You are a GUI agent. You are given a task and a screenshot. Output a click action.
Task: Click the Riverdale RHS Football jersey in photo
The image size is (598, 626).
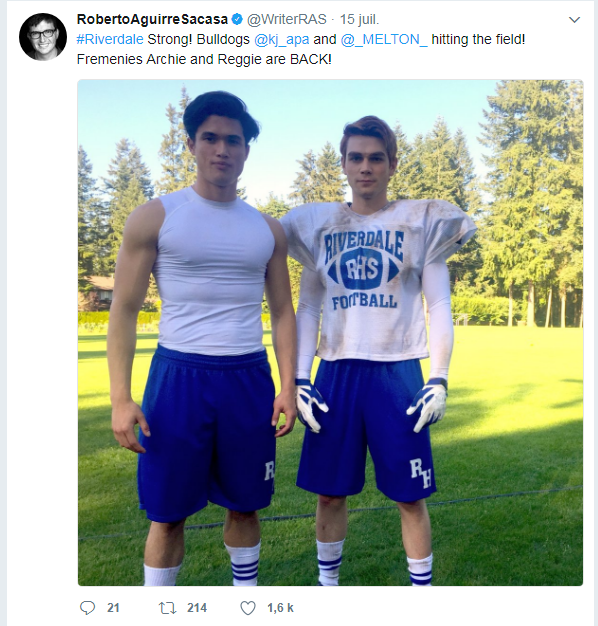[377, 279]
